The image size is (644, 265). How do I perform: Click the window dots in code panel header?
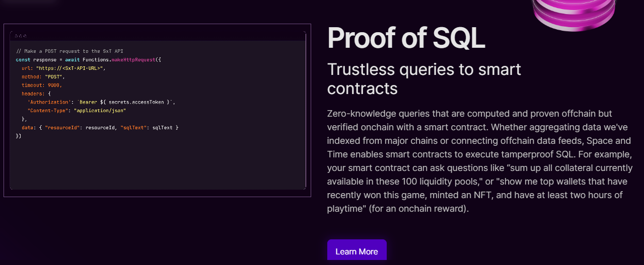pyautogui.click(x=21, y=36)
